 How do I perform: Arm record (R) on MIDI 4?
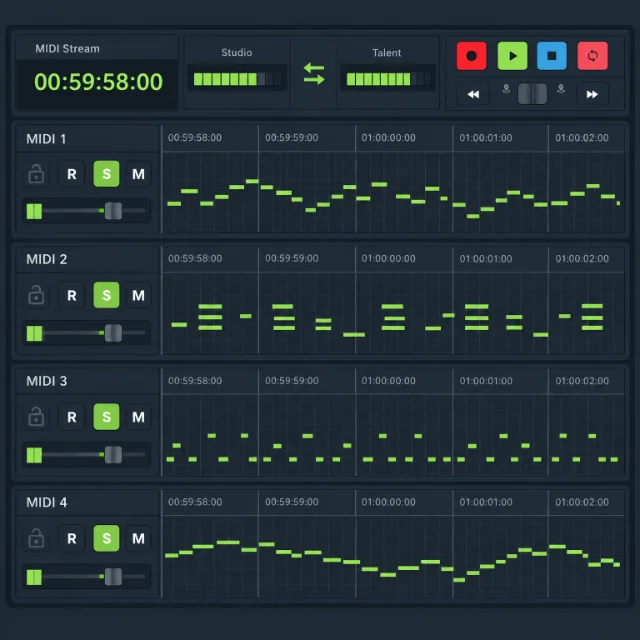click(71, 538)
